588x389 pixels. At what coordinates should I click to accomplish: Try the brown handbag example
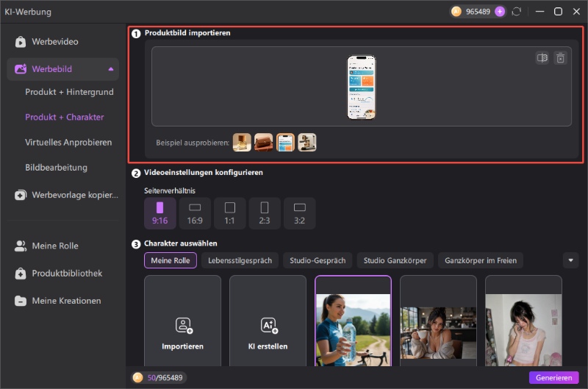[x=264, y=143]
